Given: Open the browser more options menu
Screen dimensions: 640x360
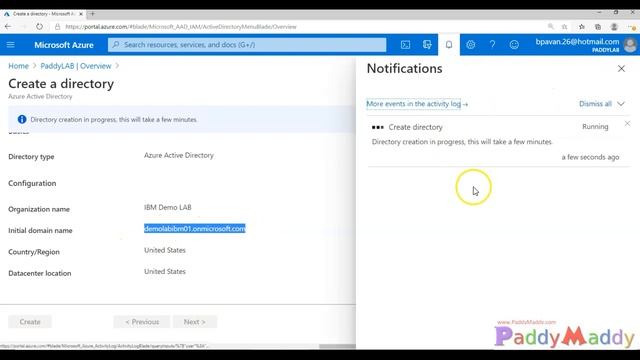Looking at the screenshot, I should (632, 27).
